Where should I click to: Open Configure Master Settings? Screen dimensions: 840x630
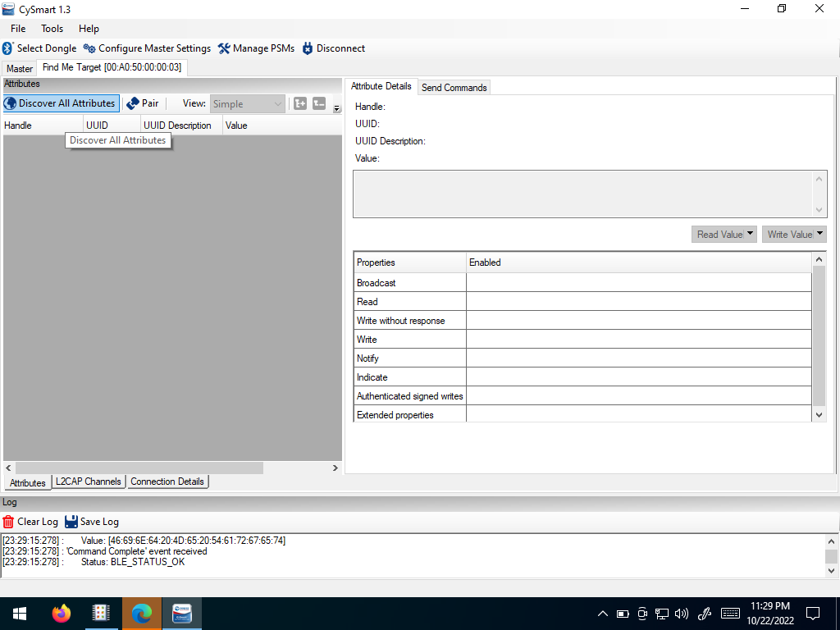(x=147, y=48)
